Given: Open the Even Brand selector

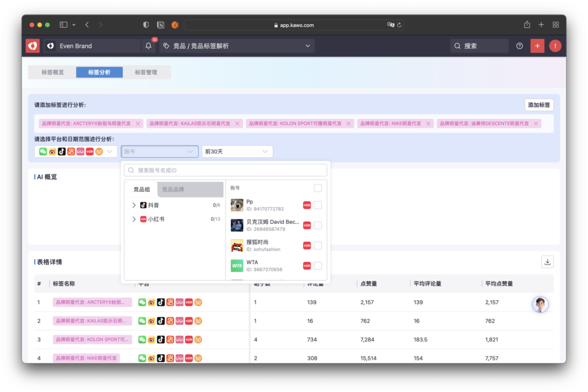Looking at the screenshot, I should [92, 46].
